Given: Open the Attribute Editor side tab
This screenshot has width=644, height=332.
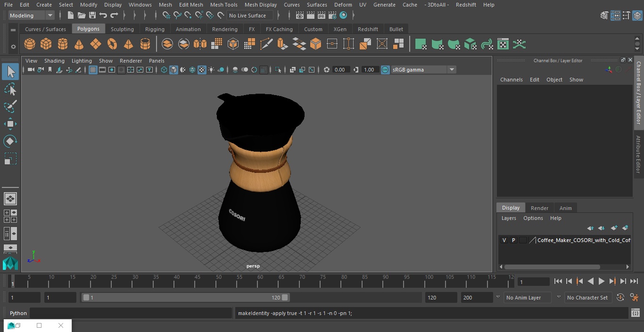Looking at the screenshot, I should click(638, 154).
